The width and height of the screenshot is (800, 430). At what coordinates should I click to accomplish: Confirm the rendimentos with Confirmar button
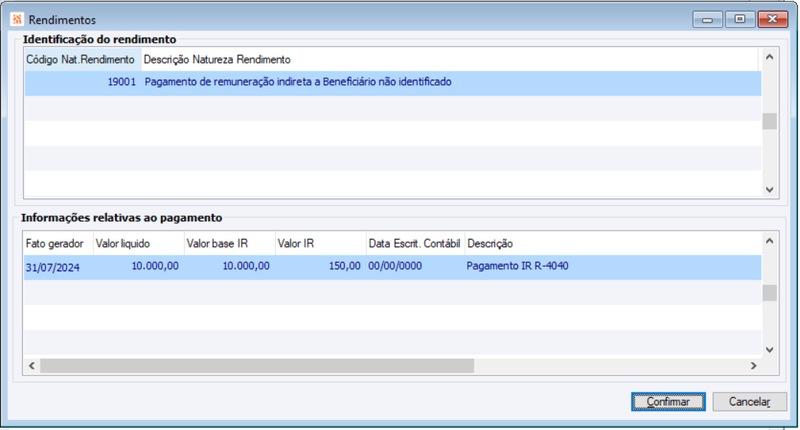[x=668, y=401]
